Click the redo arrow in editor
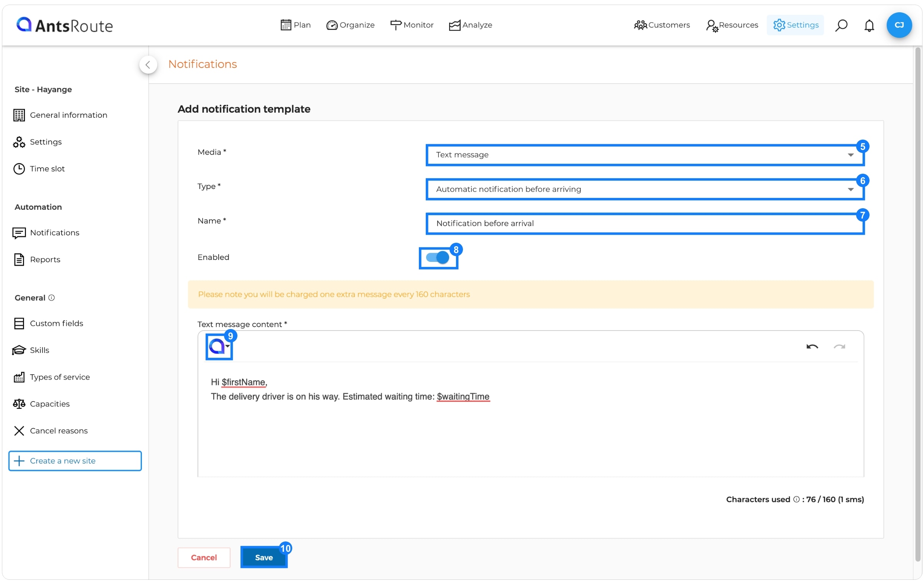This screenshot has width=924, height=584. point(839,347)
